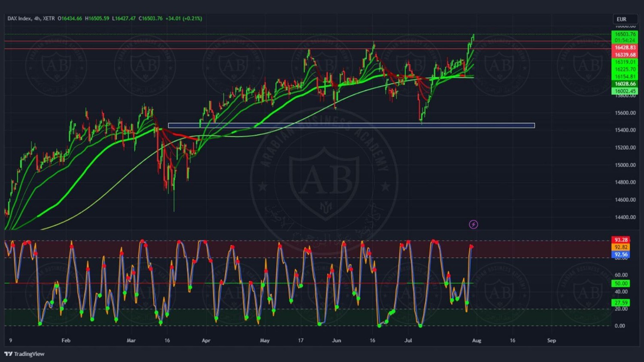Click the red price label 16428.83
This screenshot has height=362, width=644.
coord(625,48)
